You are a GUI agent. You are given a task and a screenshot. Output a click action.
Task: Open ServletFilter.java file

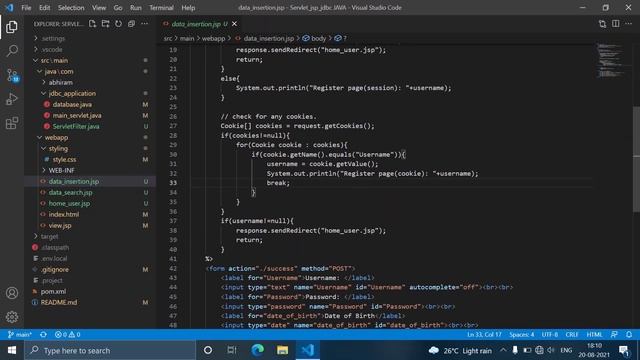click(x=76, y=127)
